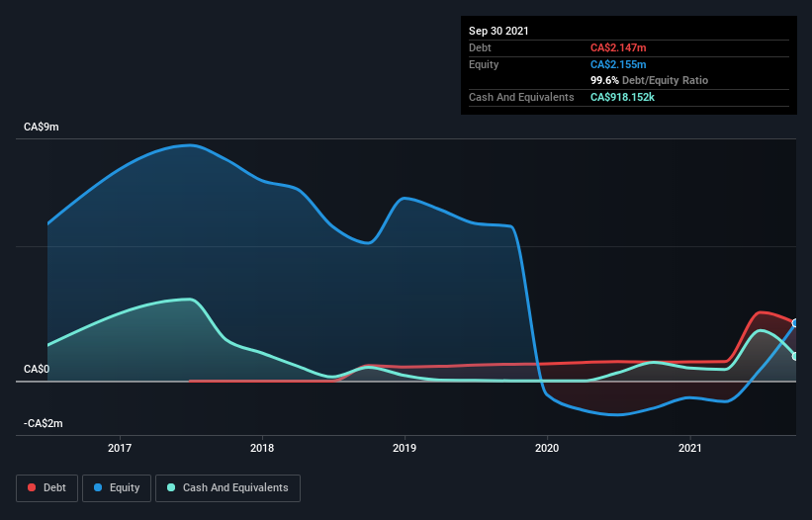Click the 2021 x-axis label

(x=689, y=448)
